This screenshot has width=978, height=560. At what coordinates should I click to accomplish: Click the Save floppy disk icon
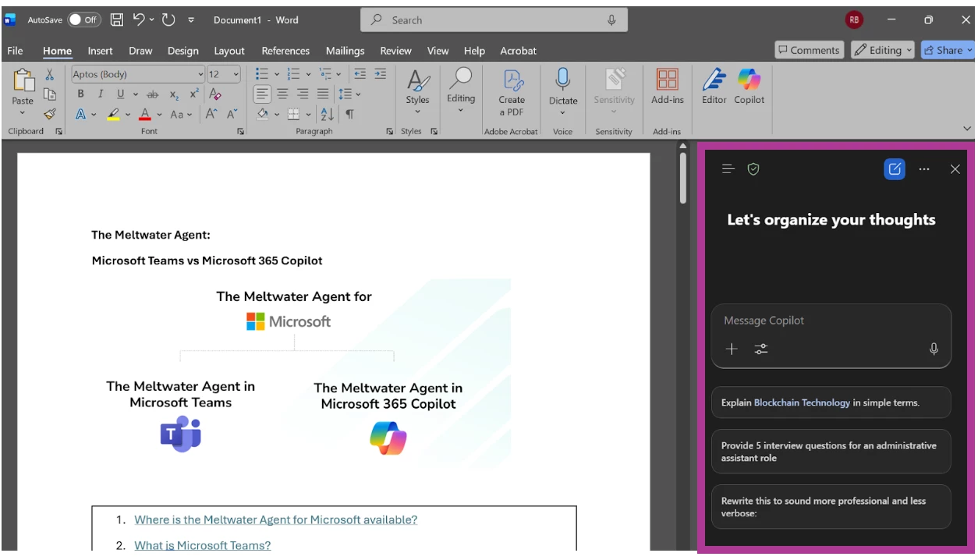point(117,19)
